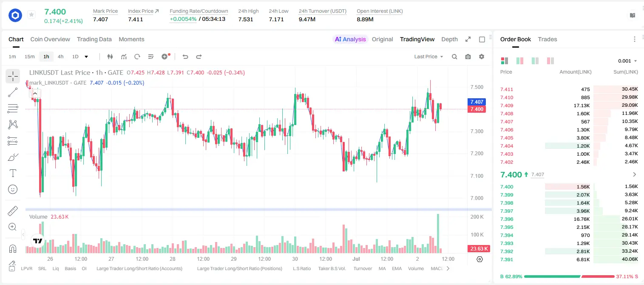Open AI Analysis view

[x=350, y=39]
